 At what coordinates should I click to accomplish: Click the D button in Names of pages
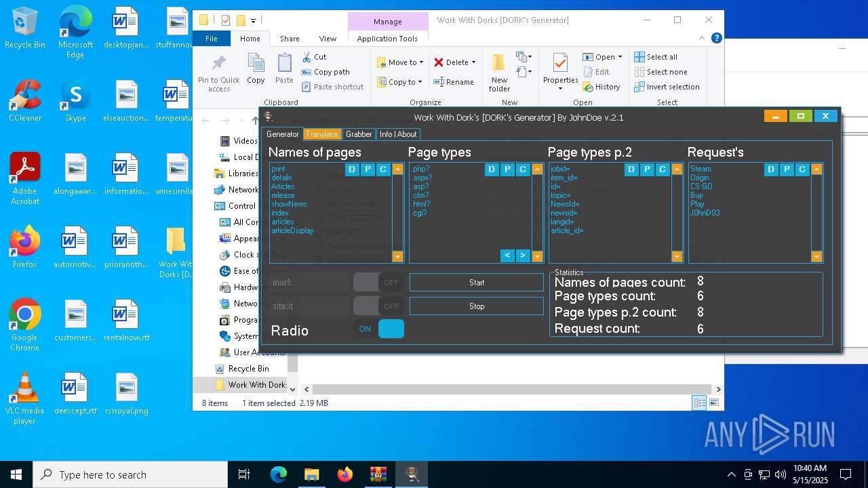(352, 169)
